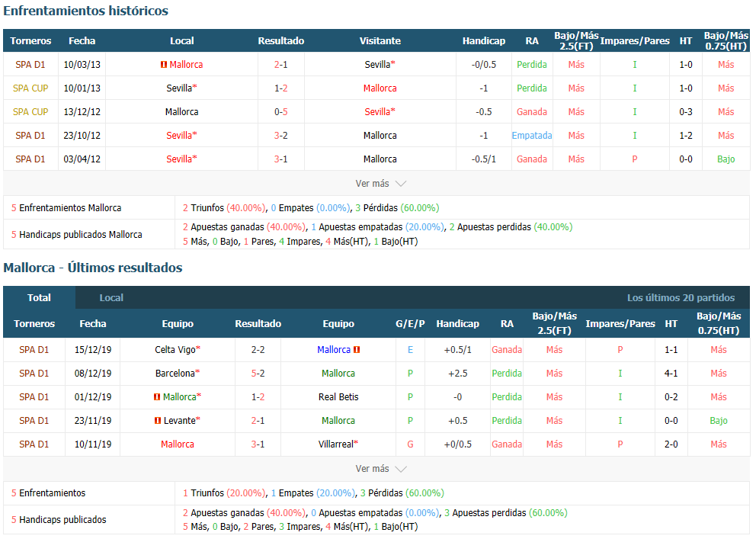Select SPA CUP cell for 13/12/12

pyautogui.click(x=30, y=112)
